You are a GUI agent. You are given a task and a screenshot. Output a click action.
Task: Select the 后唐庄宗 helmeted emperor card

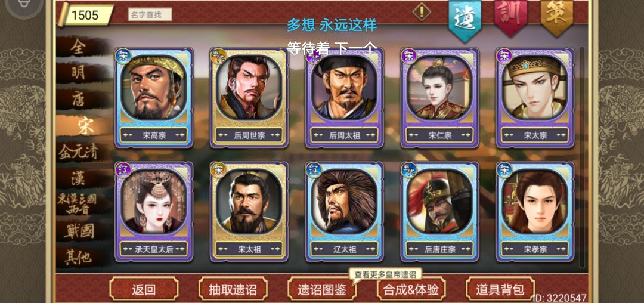pos(440,211)
